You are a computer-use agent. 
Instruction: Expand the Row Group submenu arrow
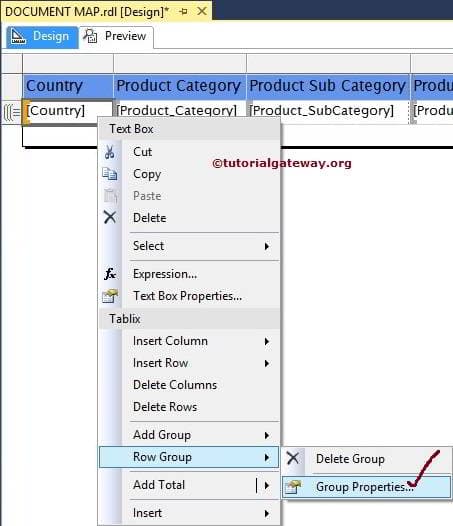click(x=267, y=457)
